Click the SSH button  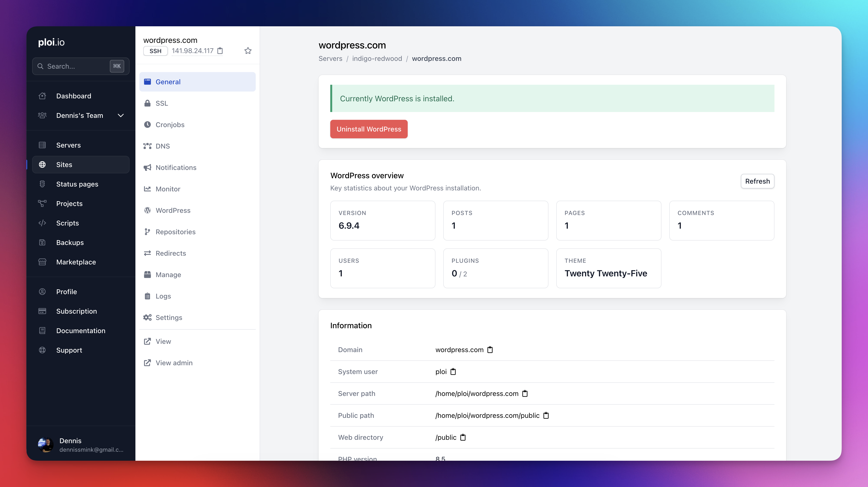tap(155, 51)
